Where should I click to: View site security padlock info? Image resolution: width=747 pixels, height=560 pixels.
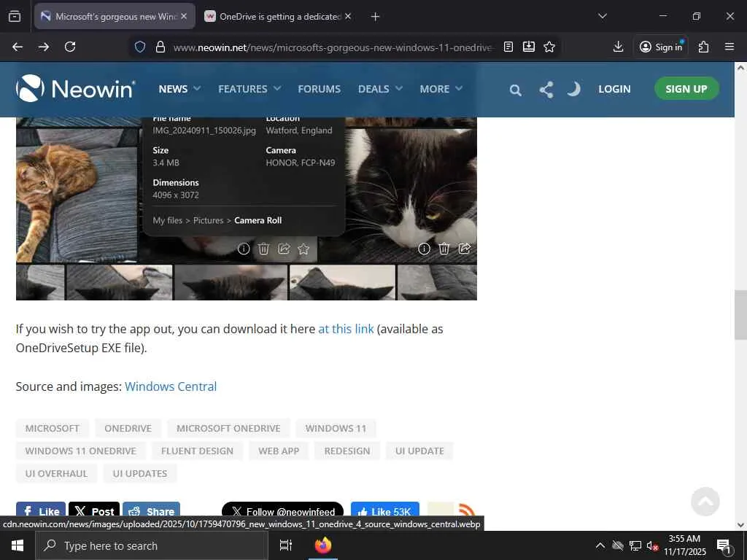[x=160, y=47]
